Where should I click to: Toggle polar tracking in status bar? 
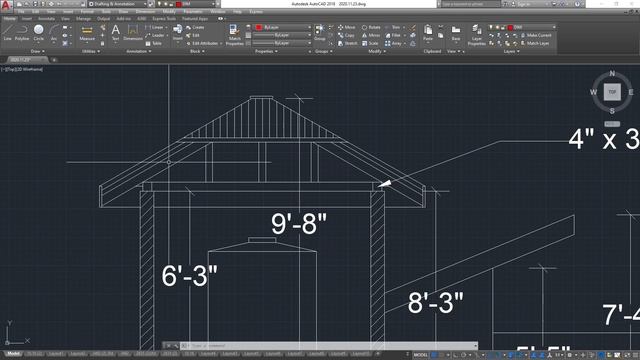click(x=464, y=355)
